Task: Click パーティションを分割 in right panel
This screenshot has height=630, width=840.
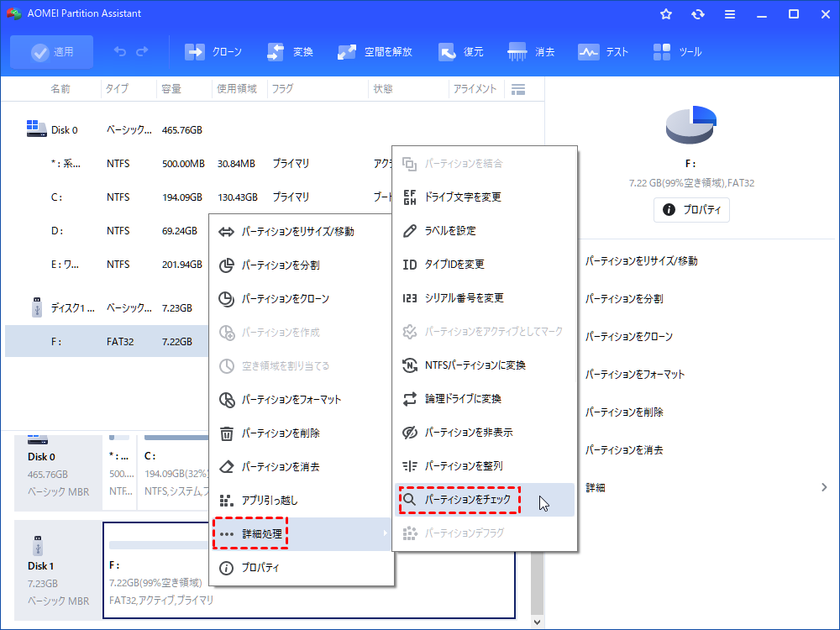Action: (624, 299)
